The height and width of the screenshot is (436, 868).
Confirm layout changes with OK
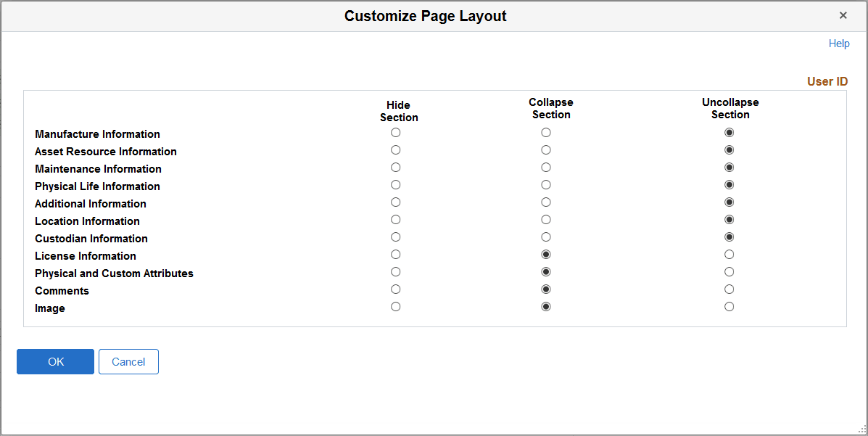coord(55,361)
